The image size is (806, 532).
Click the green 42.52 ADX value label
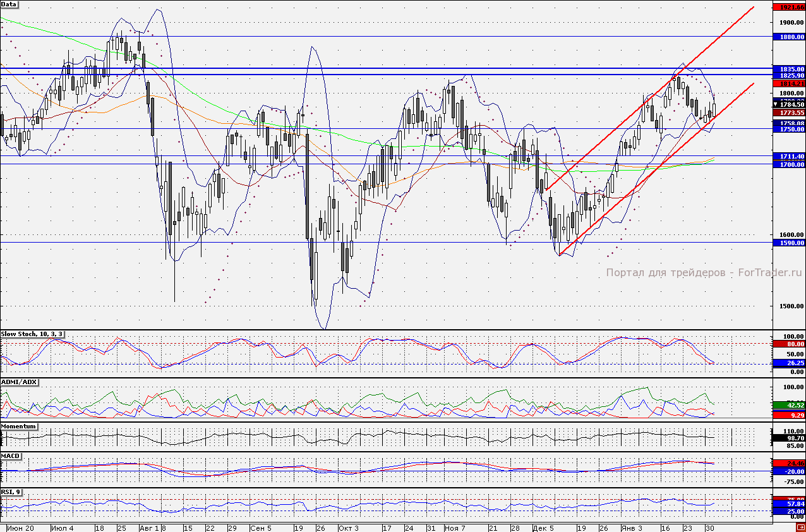[789, 405]
